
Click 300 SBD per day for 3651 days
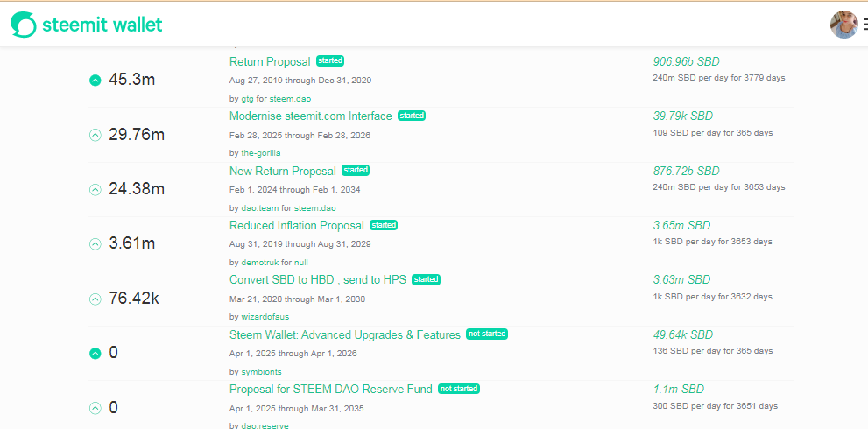pyautogui.click(x=716, y=405)
